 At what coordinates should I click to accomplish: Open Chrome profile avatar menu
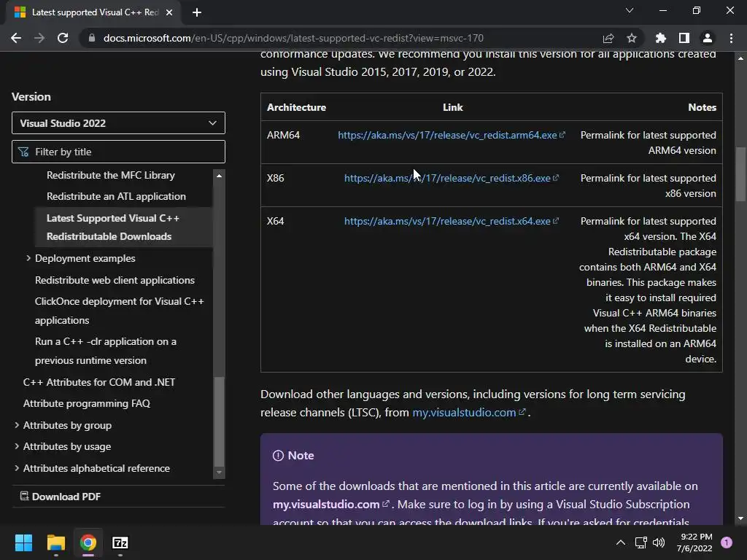(708, 38)
